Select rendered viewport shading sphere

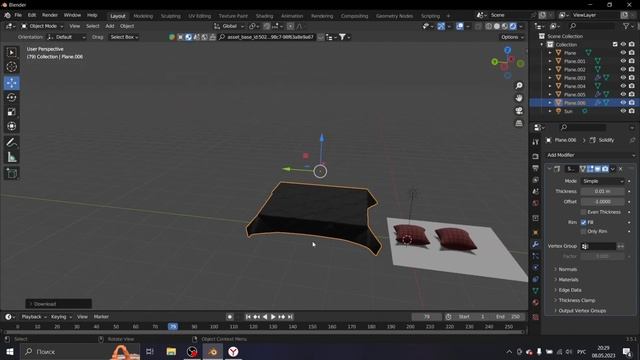pos(513,26)
